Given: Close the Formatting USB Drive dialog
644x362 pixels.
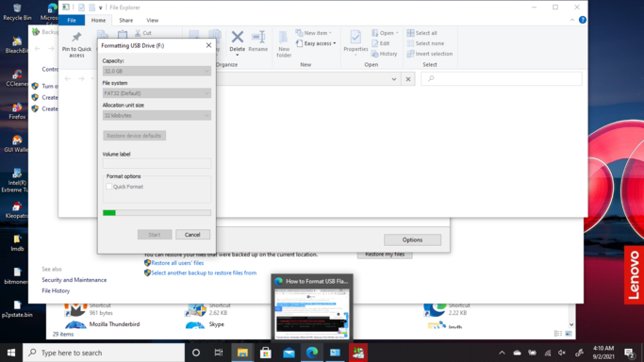Looking at the screenshot, I should [208, 45].
